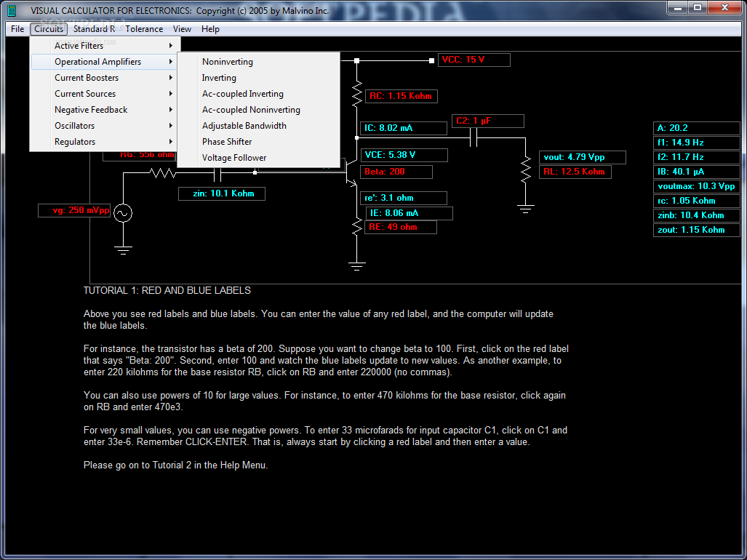
Task: Click the red VCC: 15 V label
Action: [x=474, y=60]
